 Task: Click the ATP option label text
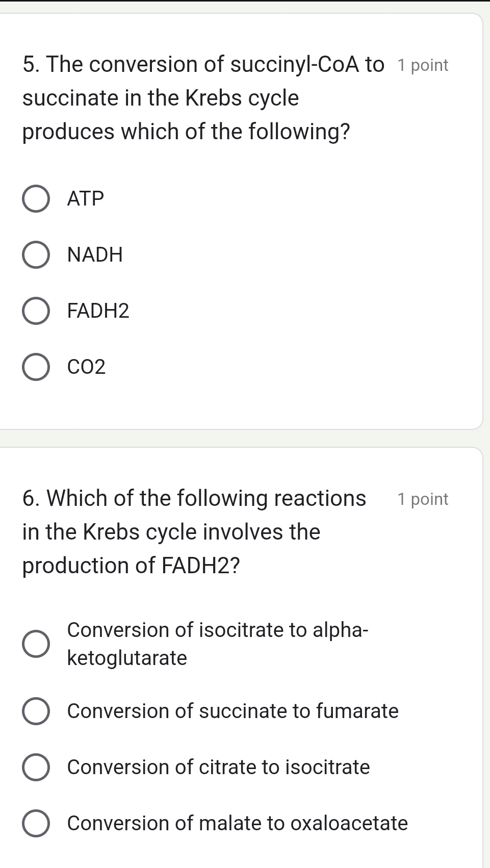85,198
